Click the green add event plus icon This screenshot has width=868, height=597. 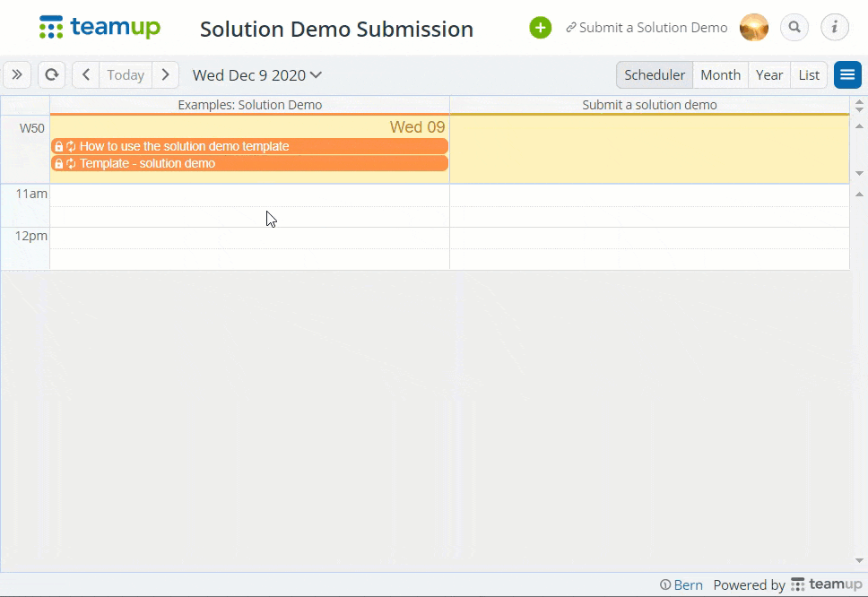(541, 28)
